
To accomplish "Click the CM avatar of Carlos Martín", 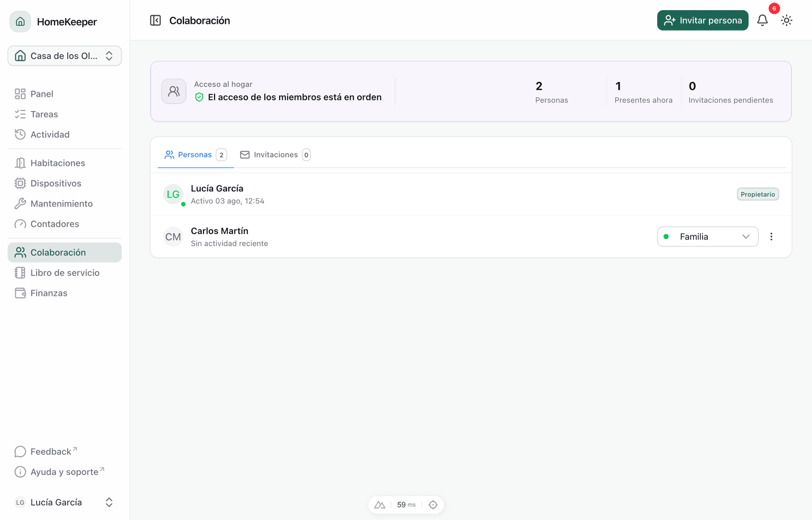I will (173, 237).
